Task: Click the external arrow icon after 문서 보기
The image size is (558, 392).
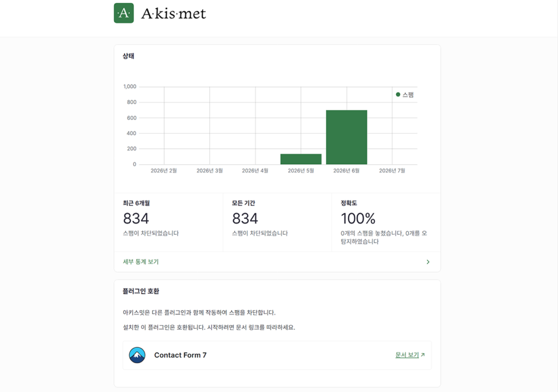Action: coord(423,354)
